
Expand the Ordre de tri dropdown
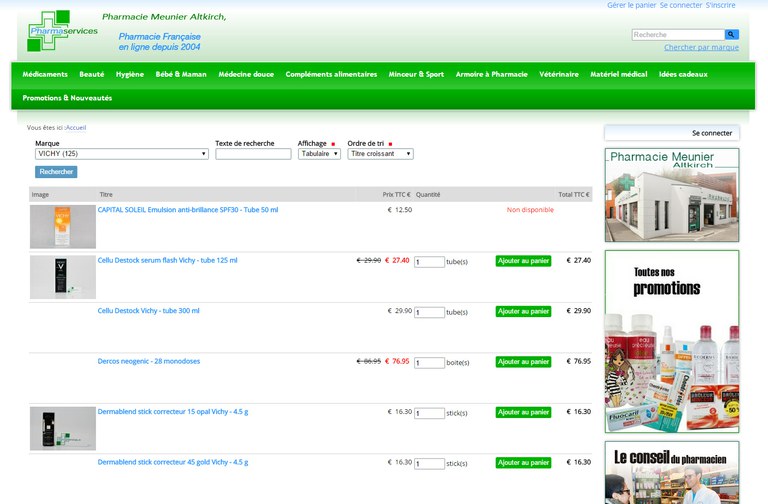tap(380, 154)
